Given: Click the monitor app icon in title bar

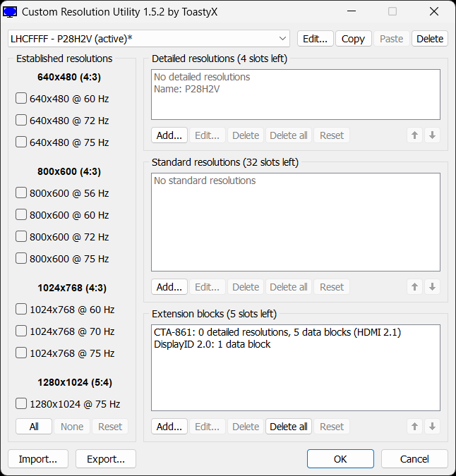Looking at the screenshot, I should (x=10, y=12).
